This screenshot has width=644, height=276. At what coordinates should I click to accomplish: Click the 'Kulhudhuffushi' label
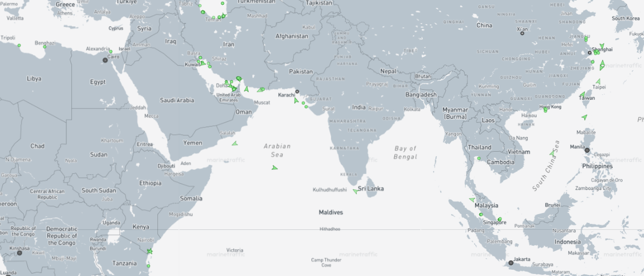[x=329, y=189]
